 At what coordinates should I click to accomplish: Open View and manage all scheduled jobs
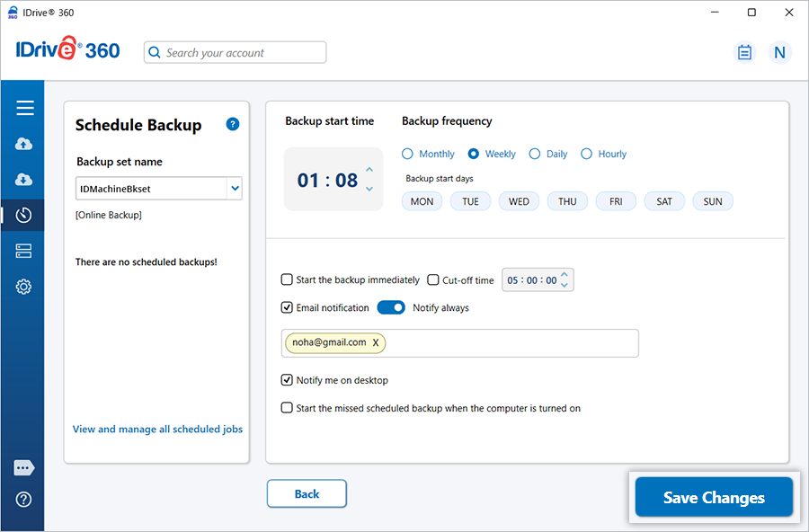coord(157,430)
